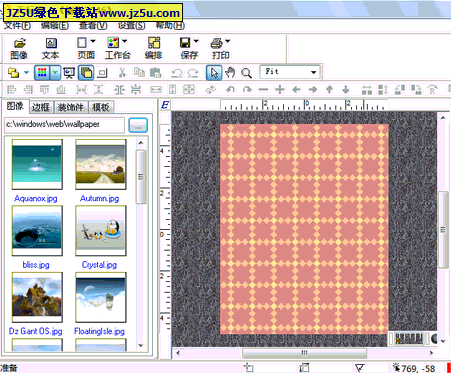Click the move left arrow icon
The image size is (451, 373).
(x=296, y=89)
